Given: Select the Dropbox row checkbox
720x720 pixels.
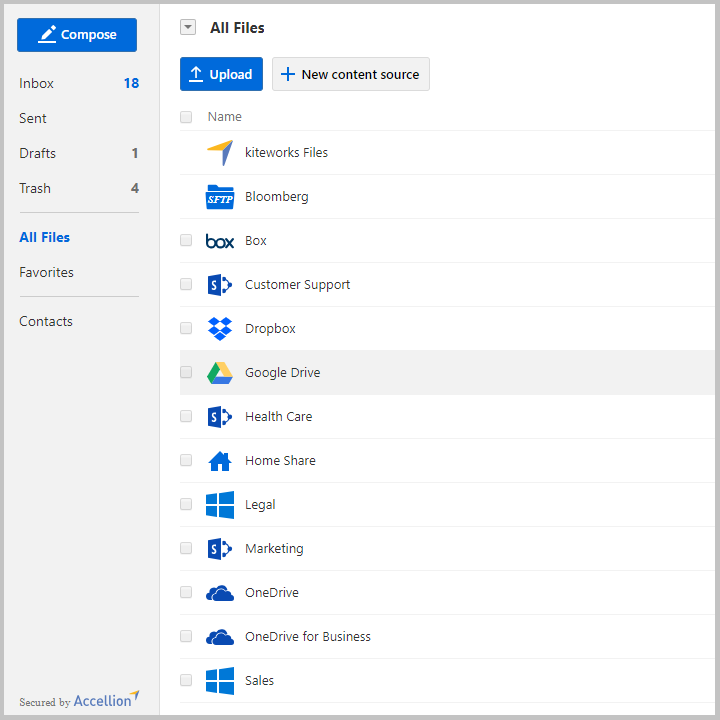Looking at the screenshot, I should [x=186, y=328].
